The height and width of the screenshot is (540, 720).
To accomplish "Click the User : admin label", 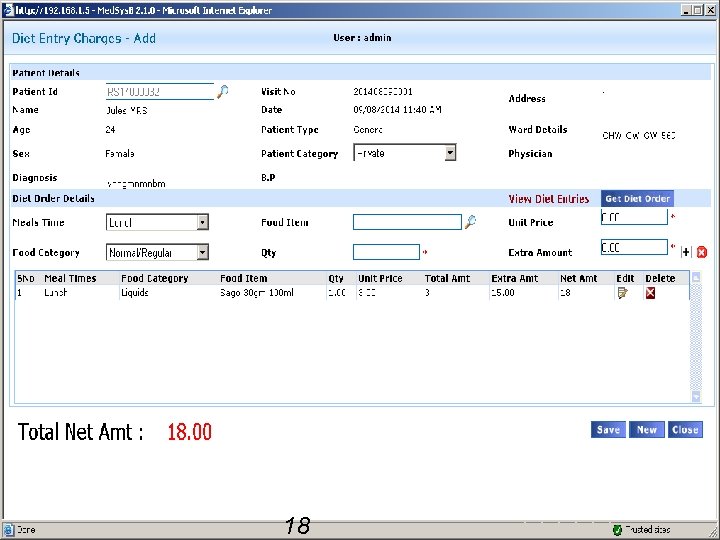I will coord(362,38).
